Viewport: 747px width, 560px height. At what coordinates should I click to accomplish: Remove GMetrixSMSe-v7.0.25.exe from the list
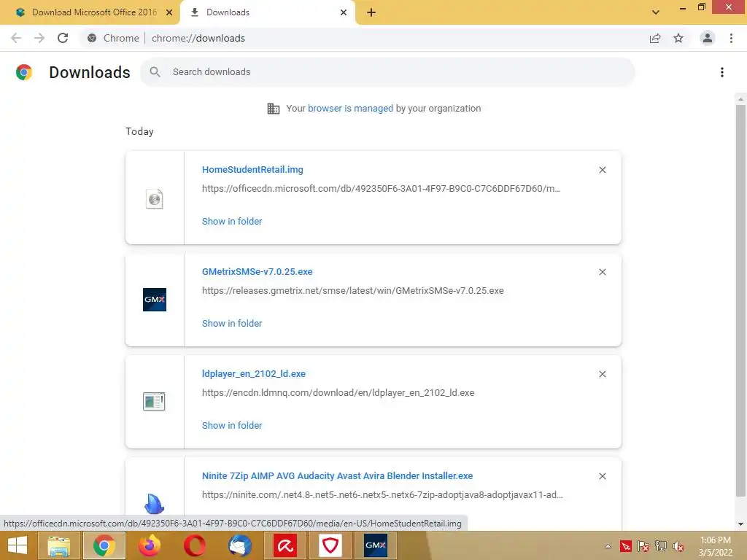pyautogui.click(x=602, y=272)
